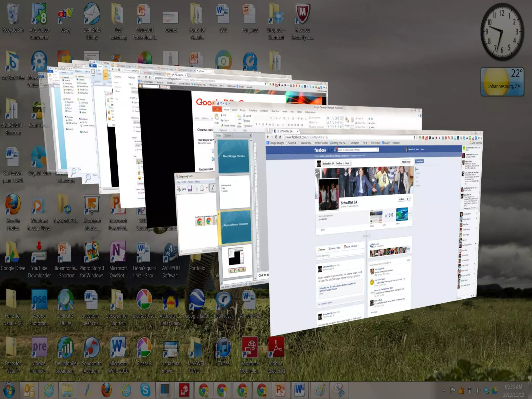Click the Google Images bookmark in Chrome
The width and height of the screenshot is (532, 399).
275,143
